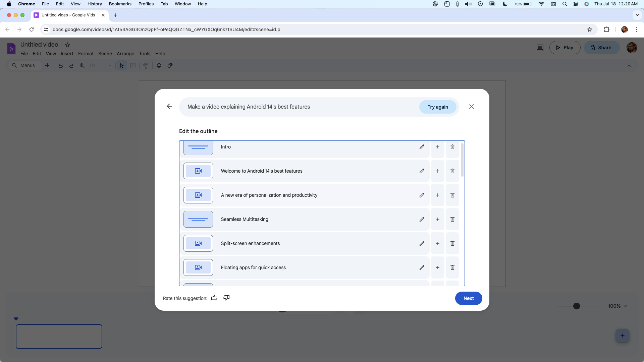The image size is (644, 362).
Task: Drag the 100% zoom level slider
Action: pos(576,306)
